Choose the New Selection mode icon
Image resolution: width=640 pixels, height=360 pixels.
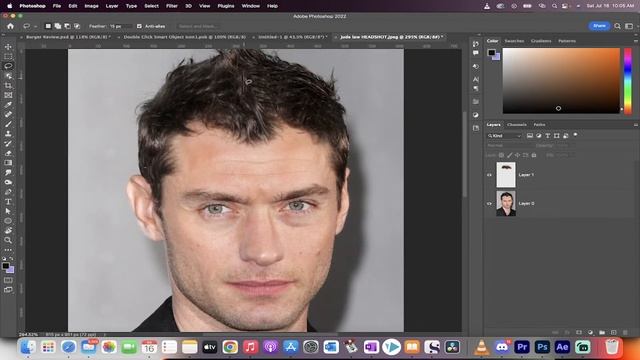[48, 26]
